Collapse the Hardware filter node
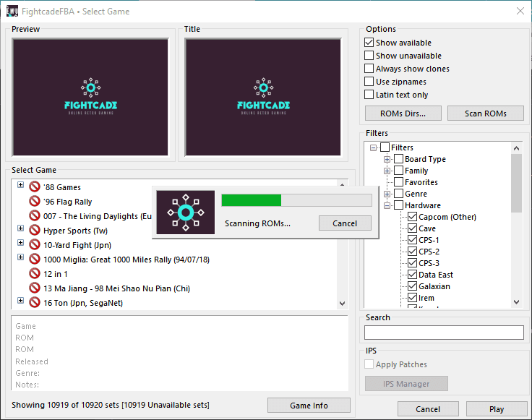Viewport: 532px width, 420px height. 387,205
